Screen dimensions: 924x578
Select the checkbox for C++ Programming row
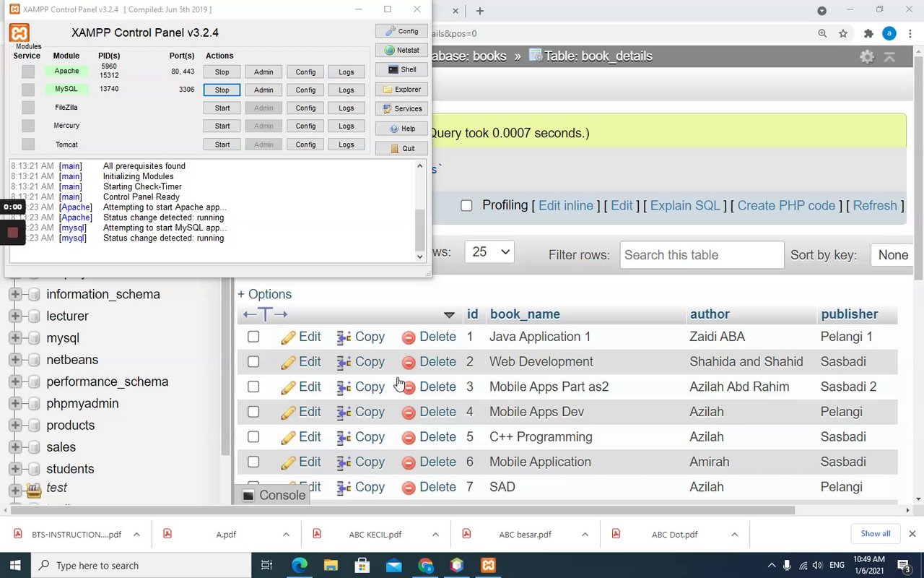[x=253, y=437]
